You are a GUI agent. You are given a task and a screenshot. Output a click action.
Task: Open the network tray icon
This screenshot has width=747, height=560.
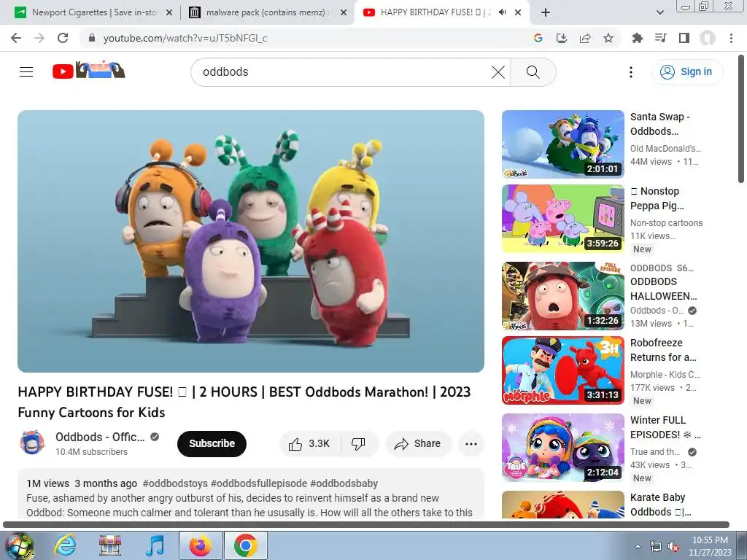click(x=656, y=547)
